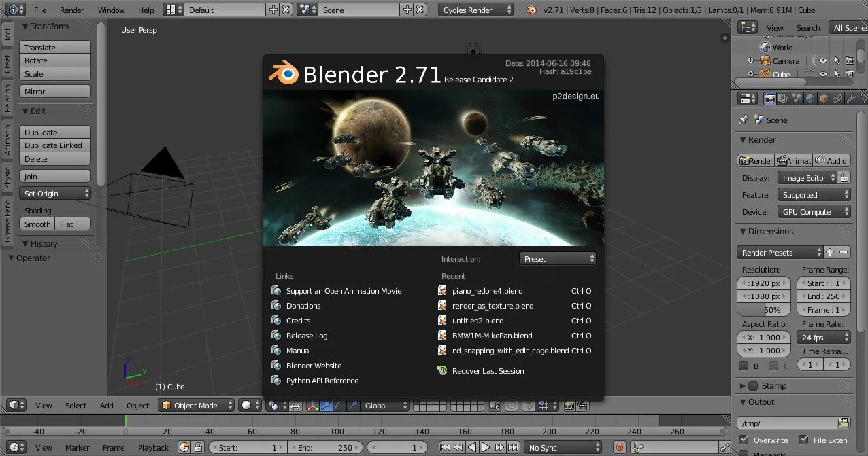Enable the Border B checkbox

pyautogui.click(x=744, y=366)
